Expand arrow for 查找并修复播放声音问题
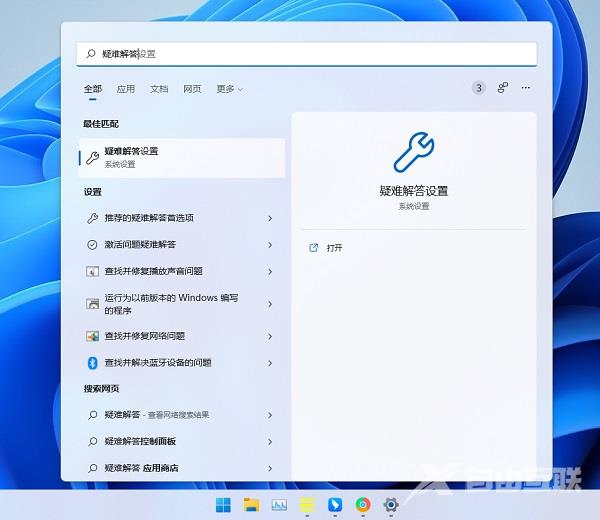 point(270,272)
